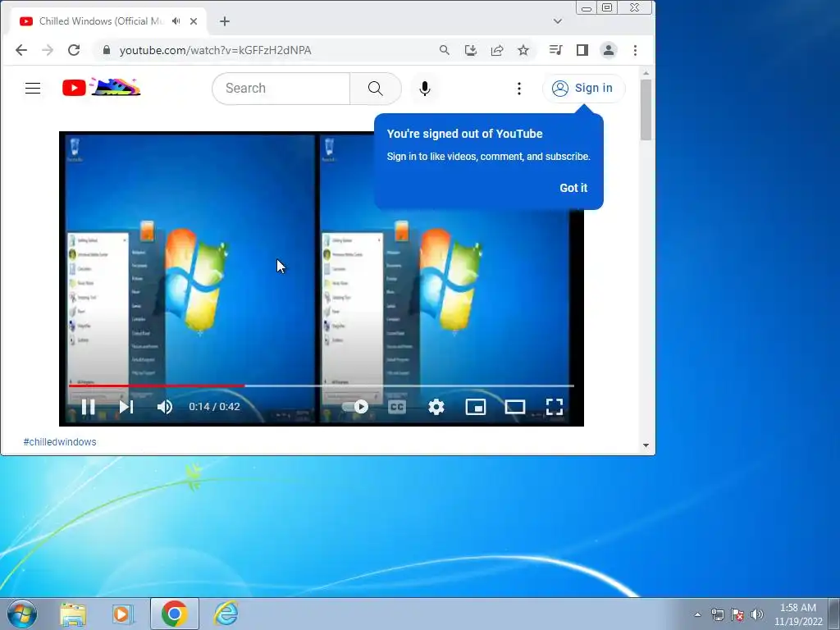Open YouTube settings three-dot menu

519,89
